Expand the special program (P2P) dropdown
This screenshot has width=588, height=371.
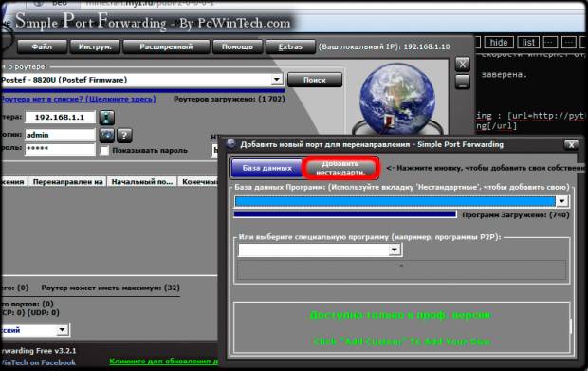[x=395, y=250]
